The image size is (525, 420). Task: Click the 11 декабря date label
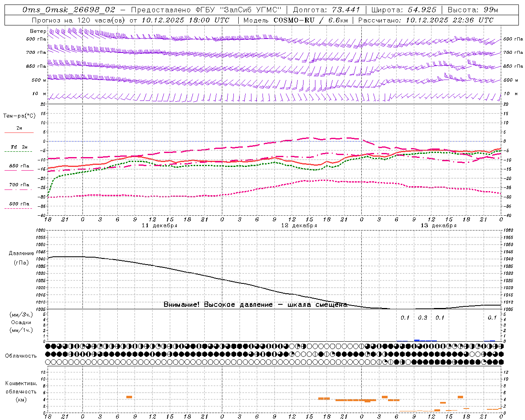pyautogui.click(x=159, y=226)
